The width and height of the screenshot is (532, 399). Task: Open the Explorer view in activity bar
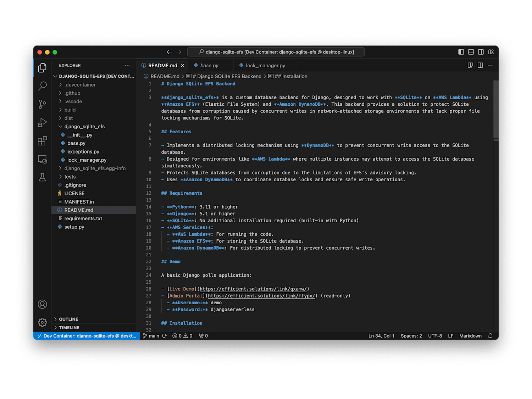point(42,68)
